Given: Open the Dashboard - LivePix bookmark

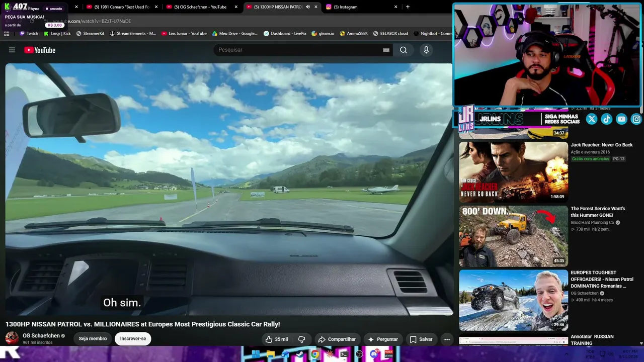Looking at the screenshot, I should pyautogui.click(x=285, y=34).
